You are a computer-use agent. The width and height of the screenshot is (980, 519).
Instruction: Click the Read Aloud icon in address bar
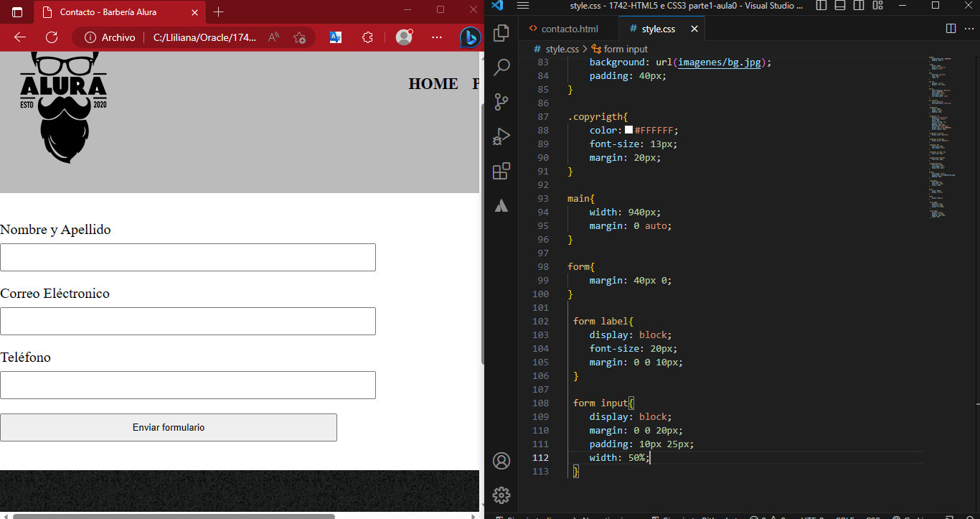coord(273,37)
